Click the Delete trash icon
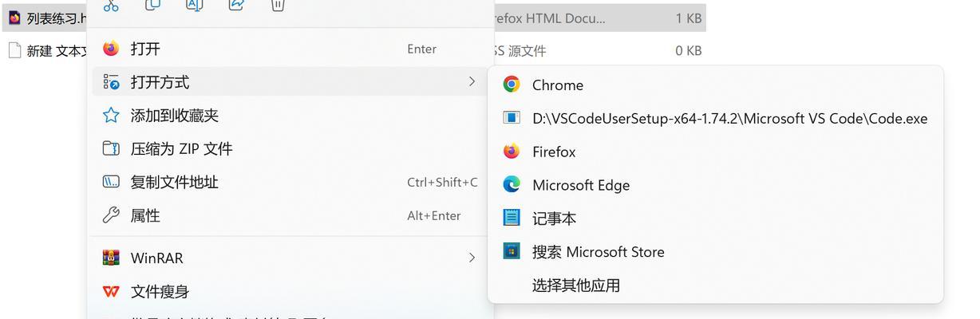The image size is (980, 319). pyautogui.click(x=278, y=5)
